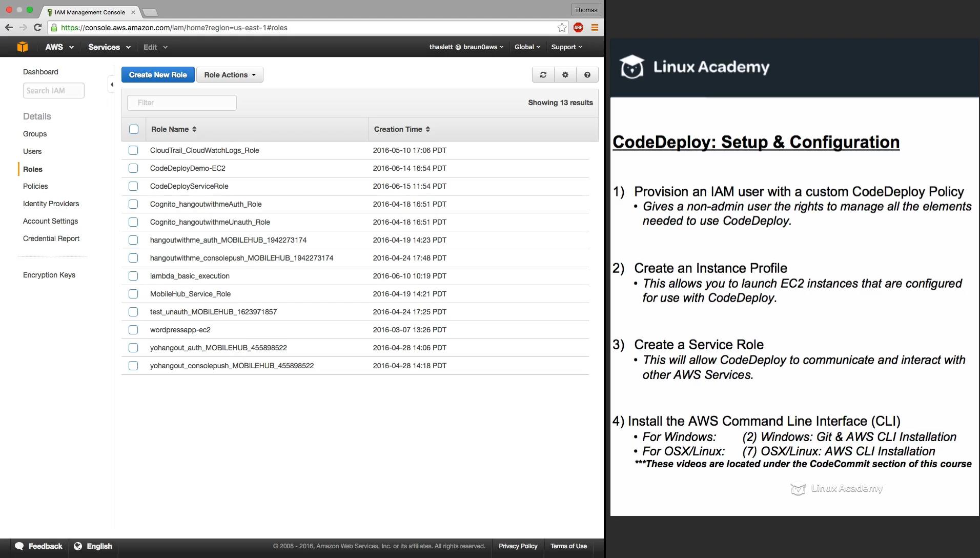Refresh the roles list

[543, 75]
